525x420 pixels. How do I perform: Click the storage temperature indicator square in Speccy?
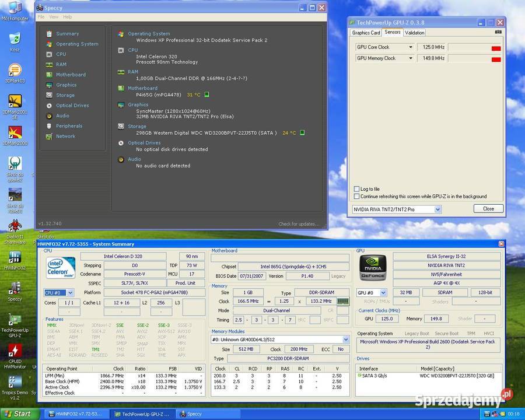coord(302,132)
